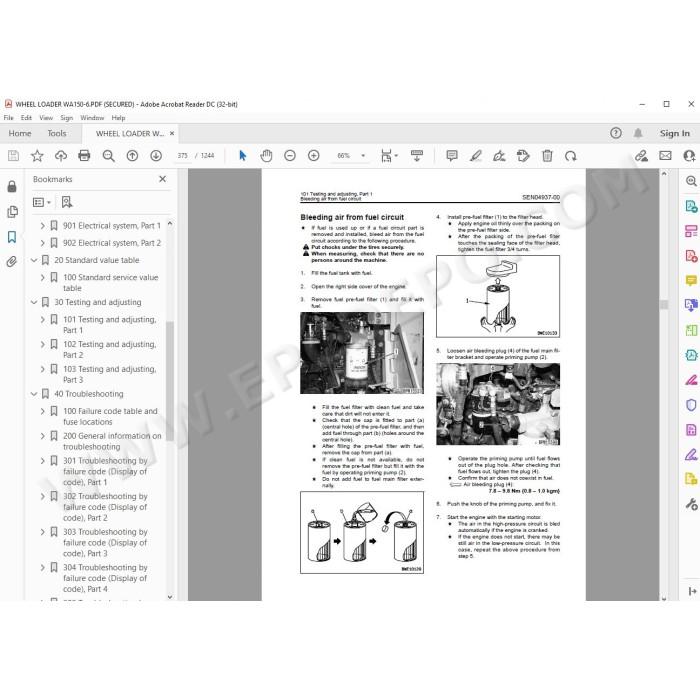700x700 pixels.
Task: Click the current page number field
Action: point(183,155)
